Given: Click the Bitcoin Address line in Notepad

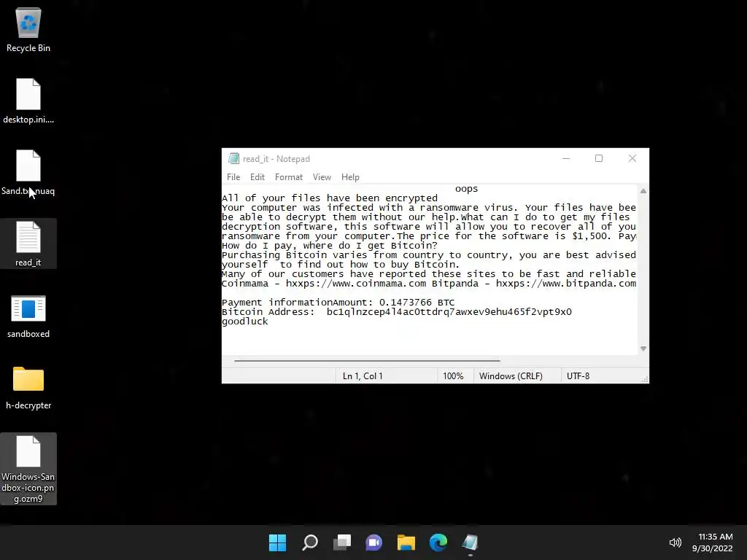Looking at the screenshot, I should [x=397, y=312].
